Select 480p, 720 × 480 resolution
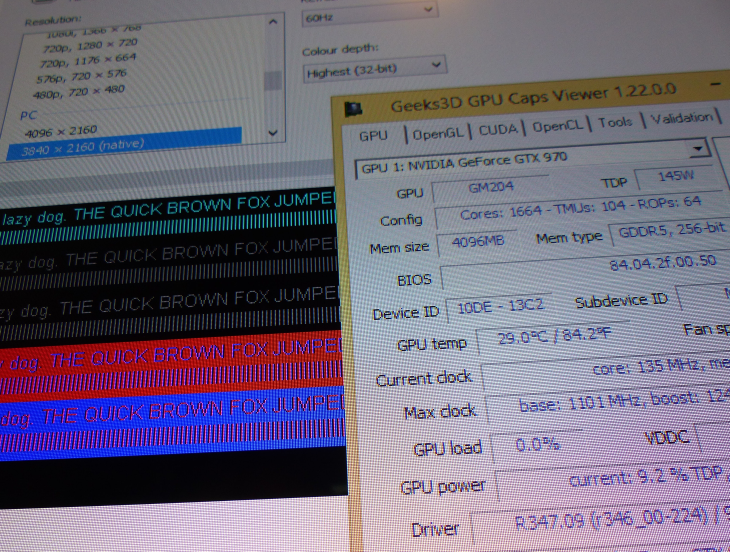The height and width of the screenshot is (552, 730). pyautogui.click(x=79, y=92)
